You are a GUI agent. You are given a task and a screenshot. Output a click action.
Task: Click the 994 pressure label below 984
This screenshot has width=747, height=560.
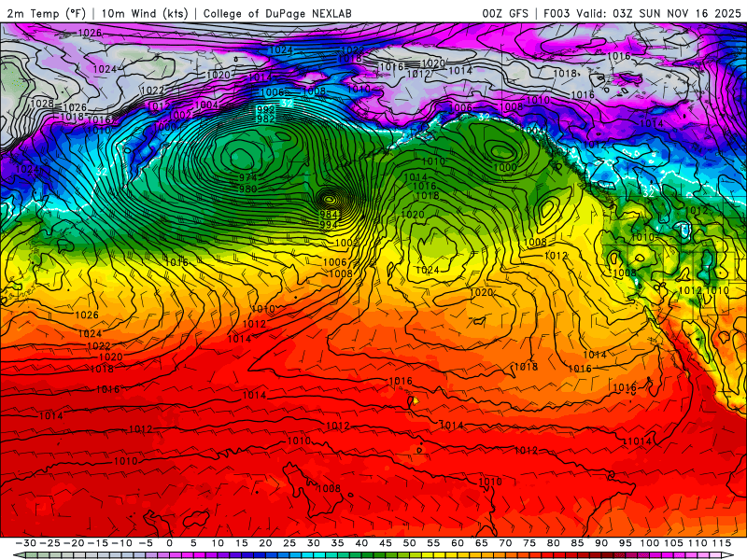329,224
